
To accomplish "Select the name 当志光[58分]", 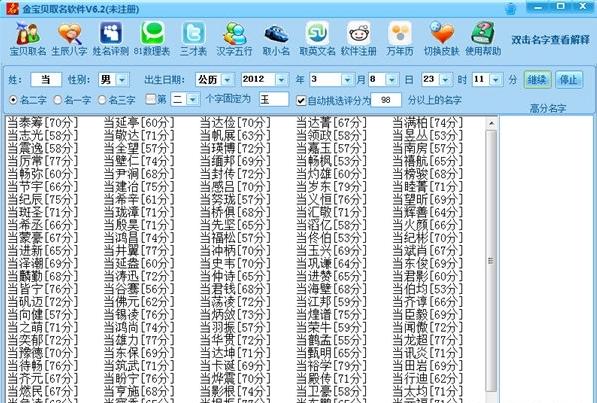I will [43, 136].
